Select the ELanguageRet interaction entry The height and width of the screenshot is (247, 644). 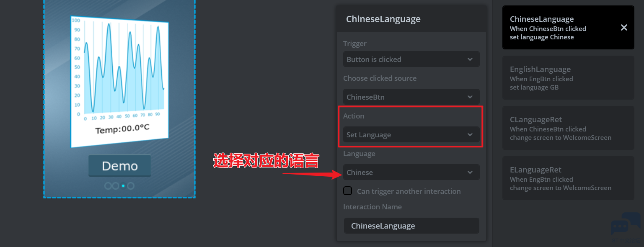568,178
